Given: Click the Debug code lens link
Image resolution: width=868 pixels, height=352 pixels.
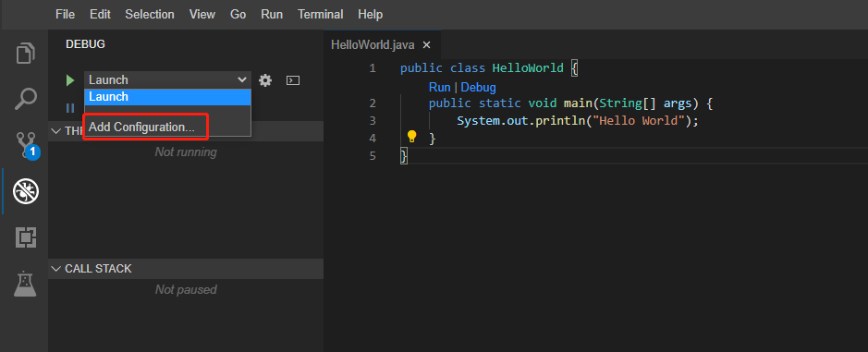Looking at the screenshot, I should (478, 88).
